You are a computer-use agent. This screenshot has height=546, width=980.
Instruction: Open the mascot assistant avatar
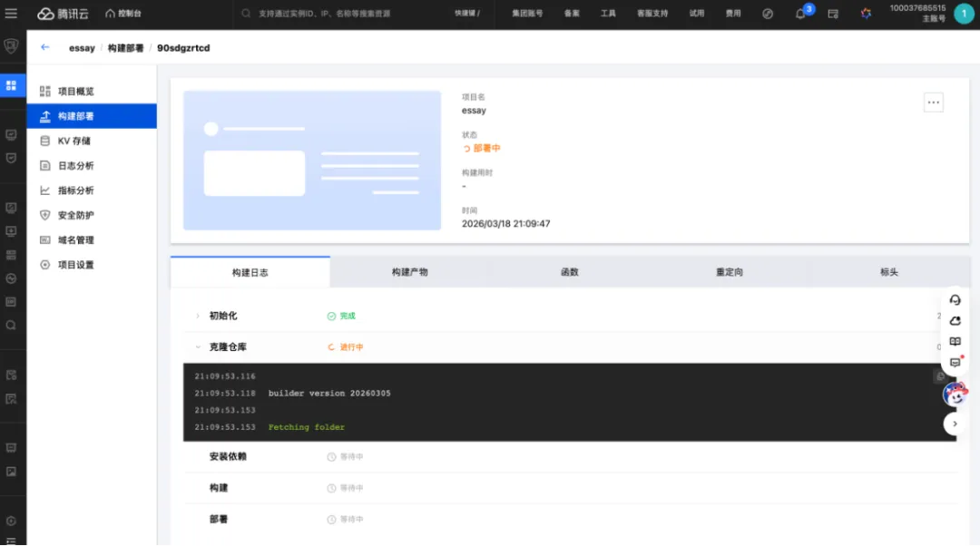955,395
